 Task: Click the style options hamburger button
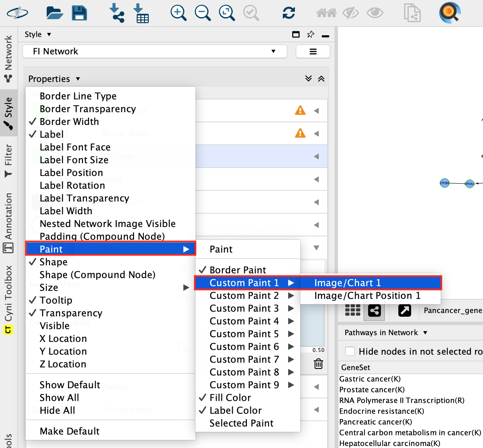coord(313,51)
